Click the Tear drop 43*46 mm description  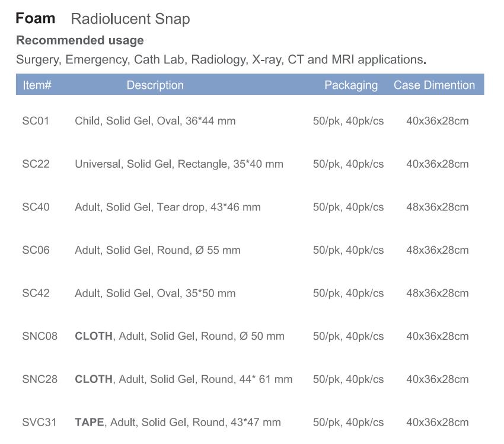(168, 207)
